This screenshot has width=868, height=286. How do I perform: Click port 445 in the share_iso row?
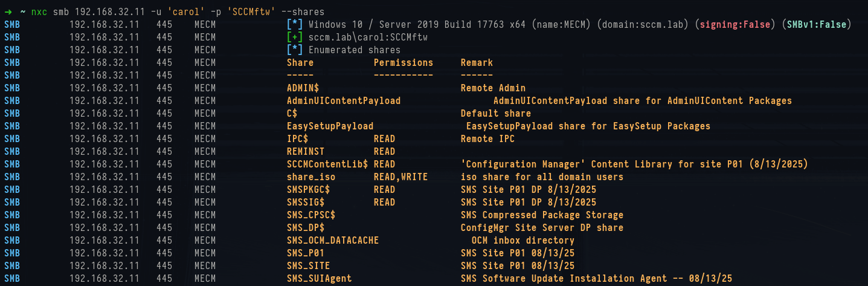(164, 177)
